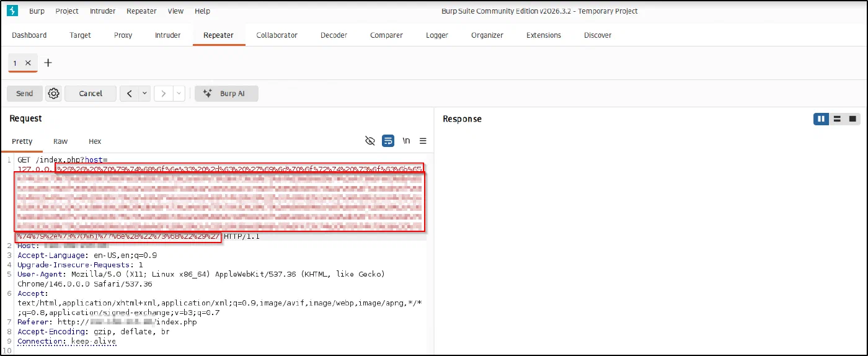Add a new Repeater tab

click(48, 63)
